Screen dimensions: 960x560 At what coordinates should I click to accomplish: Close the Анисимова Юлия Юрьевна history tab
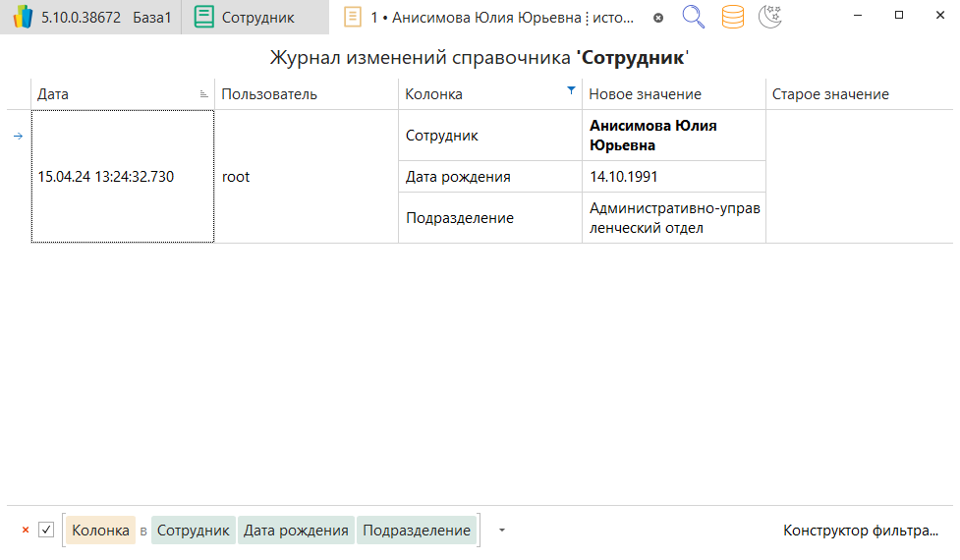(658, 18)
